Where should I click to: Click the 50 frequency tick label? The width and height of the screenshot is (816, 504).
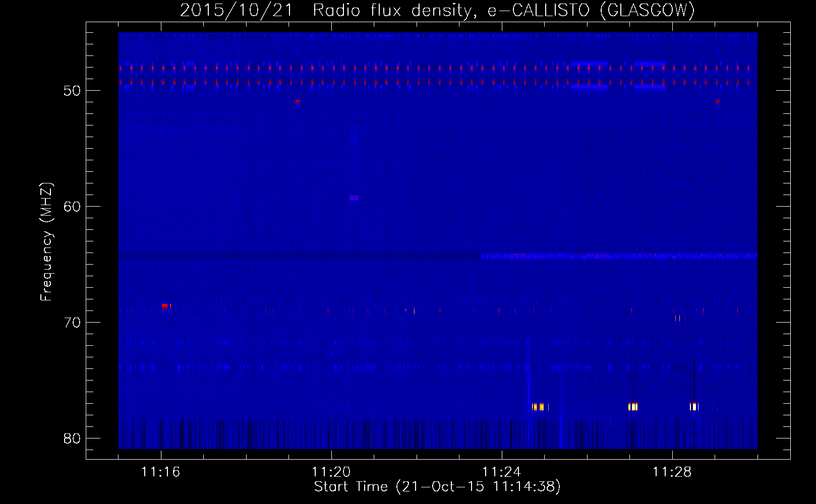pyautogui.click(x=72, y=91)
